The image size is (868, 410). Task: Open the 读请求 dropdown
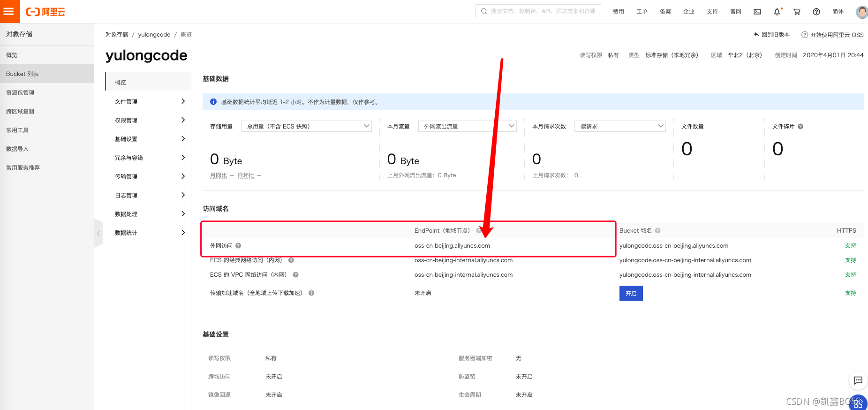coord(620,126)
